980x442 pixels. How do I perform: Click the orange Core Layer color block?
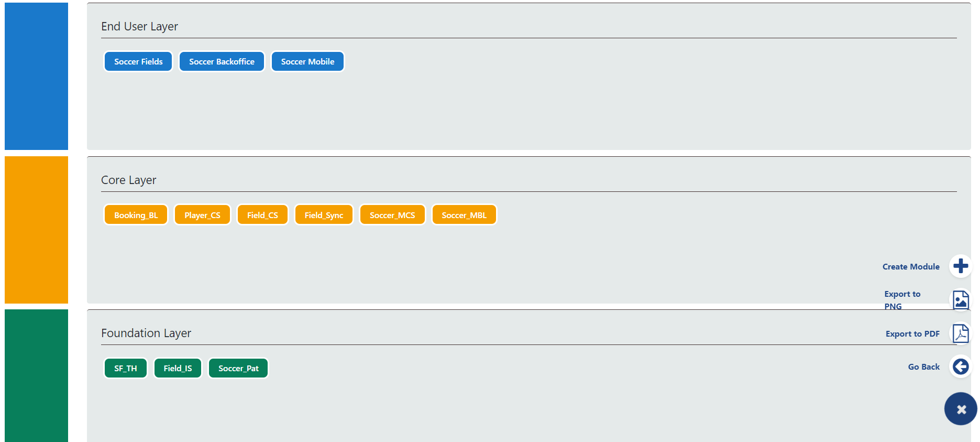(x=36, y=230)
